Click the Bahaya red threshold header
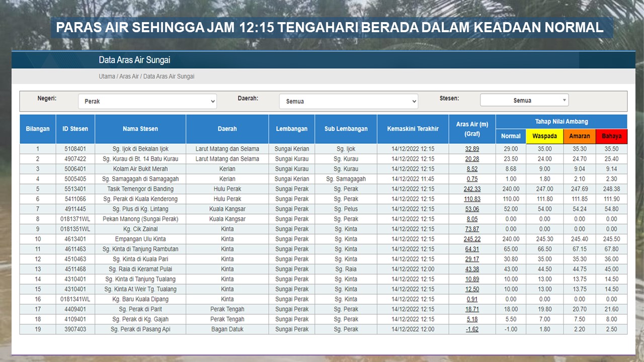644x362 pixels. [x=611, y=136]
